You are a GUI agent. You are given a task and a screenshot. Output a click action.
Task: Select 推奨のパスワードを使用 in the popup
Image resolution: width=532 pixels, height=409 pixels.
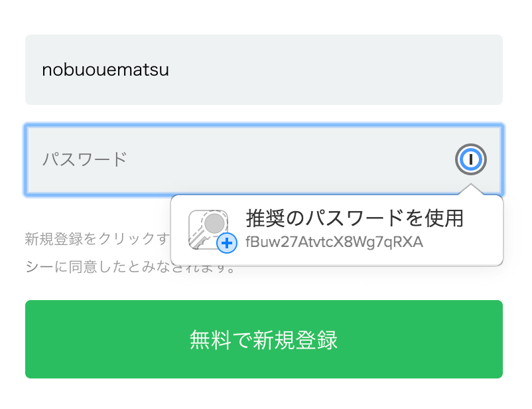coord(355,218)
